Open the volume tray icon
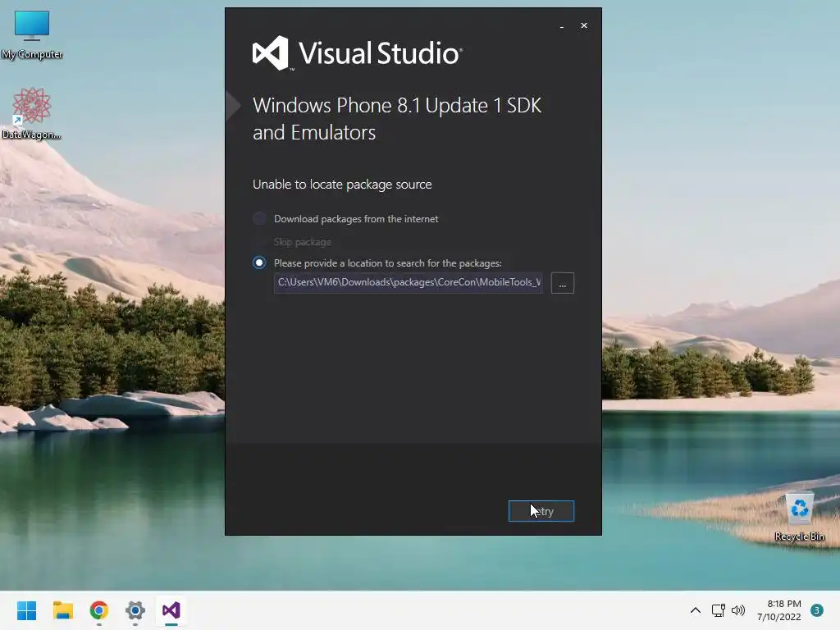This screenshot has width=840, height=630. 738,610
